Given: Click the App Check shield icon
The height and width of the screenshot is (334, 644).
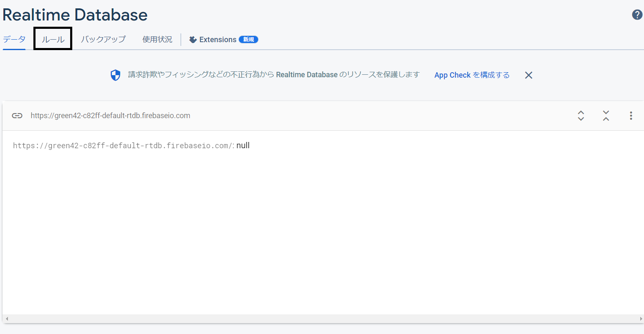Looking at the screenshot, I should pos(115,75).
